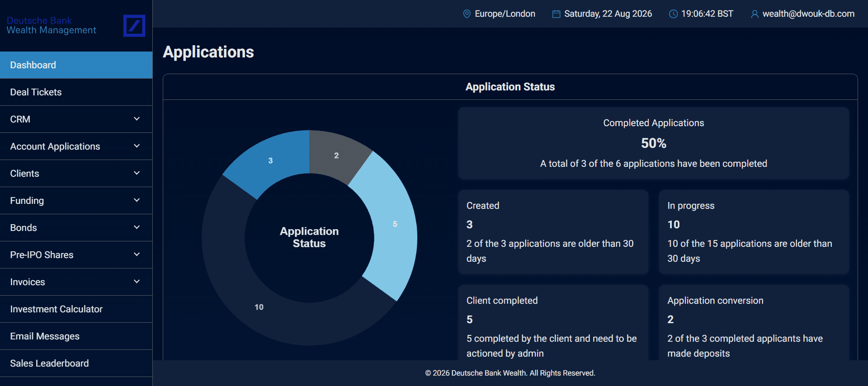This screenshot has height=386, width=868.
Task: Click the Deutsche Bank logo icon
Action: [x=134, y=26]
